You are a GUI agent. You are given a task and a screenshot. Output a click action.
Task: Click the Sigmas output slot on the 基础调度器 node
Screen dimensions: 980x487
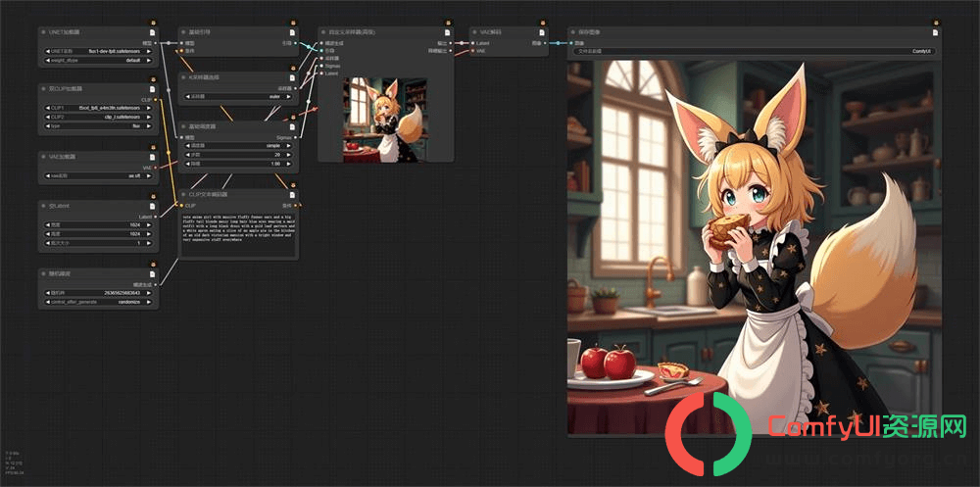click(296, 137)
